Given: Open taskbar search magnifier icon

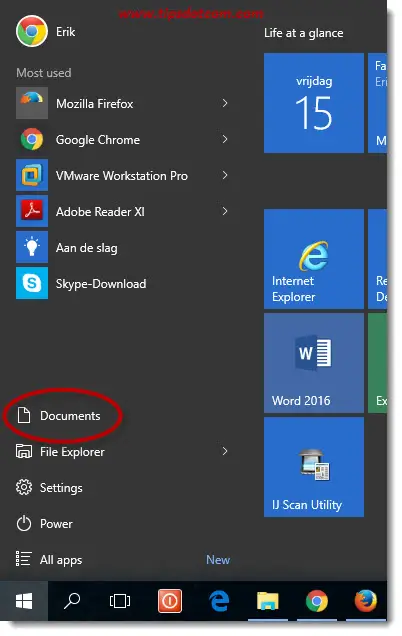Looking at the screenshot, I should click(72, 601).
